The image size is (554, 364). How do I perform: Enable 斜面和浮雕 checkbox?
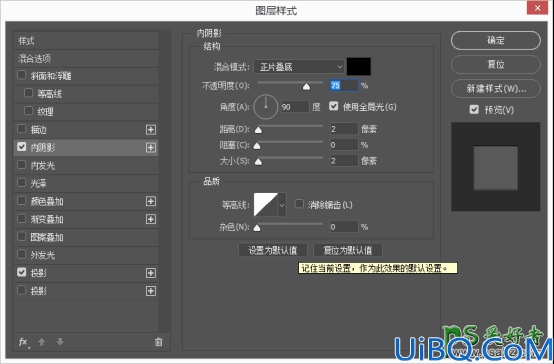(x=22, y=75)
